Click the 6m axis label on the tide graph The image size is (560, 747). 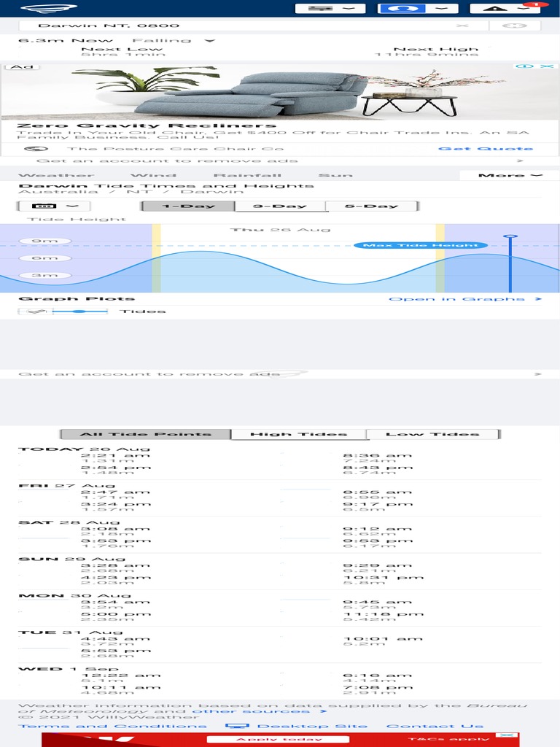click(x=44, y=258)
